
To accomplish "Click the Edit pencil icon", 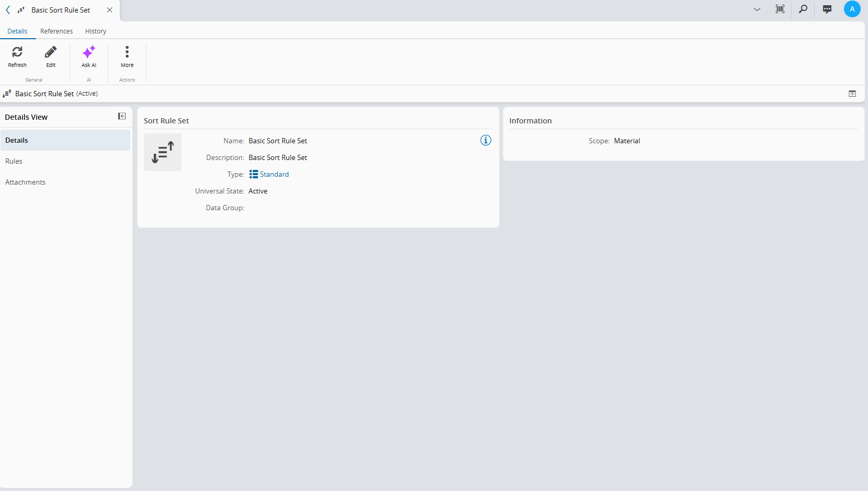I will coord(51,52).
